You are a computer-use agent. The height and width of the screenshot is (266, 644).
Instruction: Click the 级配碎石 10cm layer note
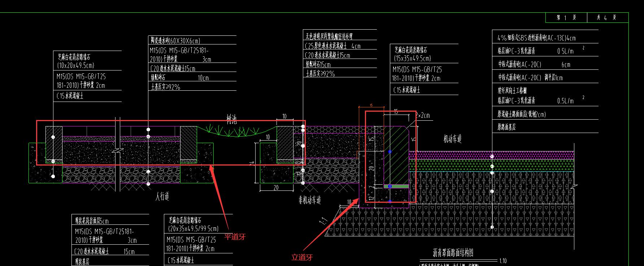pos(180,77)
